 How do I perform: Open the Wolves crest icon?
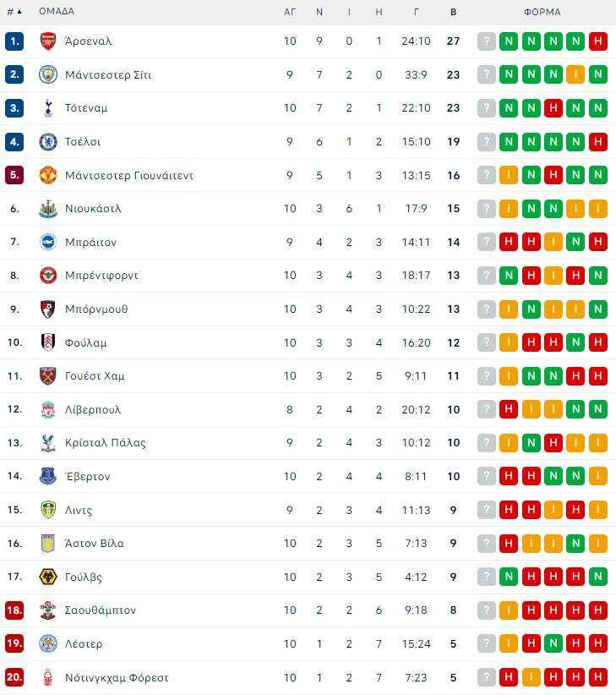48,577
